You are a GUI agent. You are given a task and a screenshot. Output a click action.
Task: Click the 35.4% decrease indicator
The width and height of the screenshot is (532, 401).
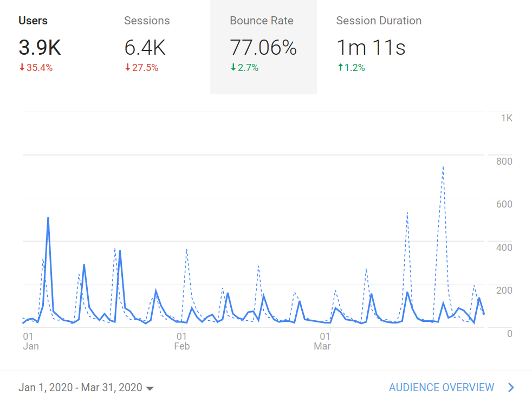click(x=36, y=68)
